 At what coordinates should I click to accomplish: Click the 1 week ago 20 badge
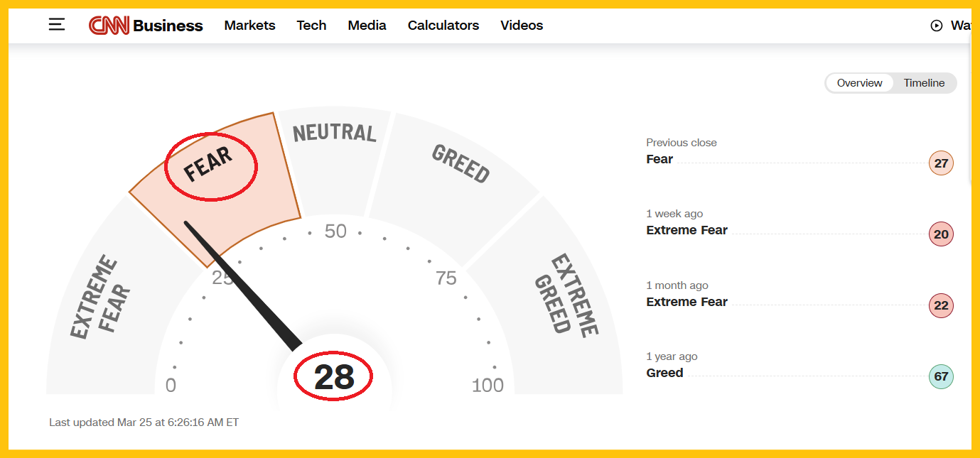(941, 234)
